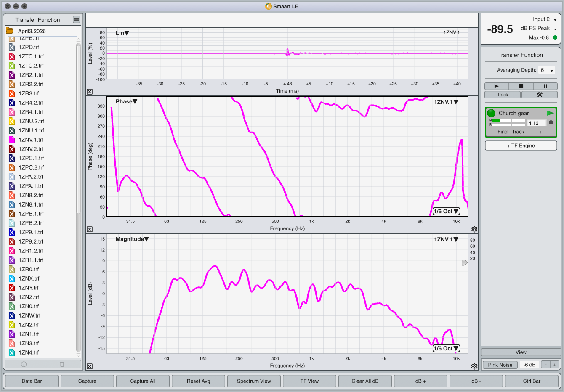Close the Phase graph pane

(90, 229)
